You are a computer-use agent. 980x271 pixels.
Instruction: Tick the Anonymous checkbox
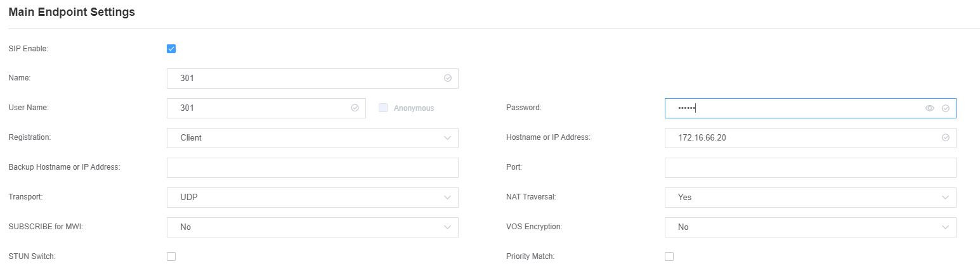(x=383, y=108)
